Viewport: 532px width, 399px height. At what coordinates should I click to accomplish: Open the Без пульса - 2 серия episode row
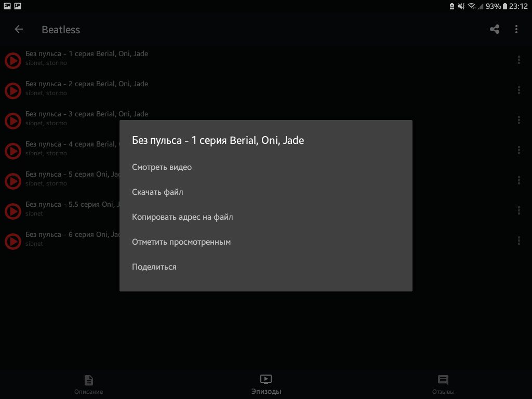(266, 90)
